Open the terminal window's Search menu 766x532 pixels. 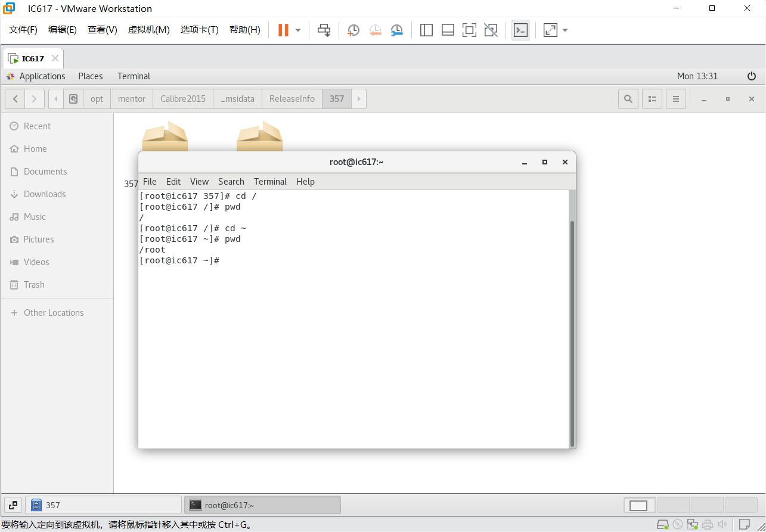[x=231, y=182]
